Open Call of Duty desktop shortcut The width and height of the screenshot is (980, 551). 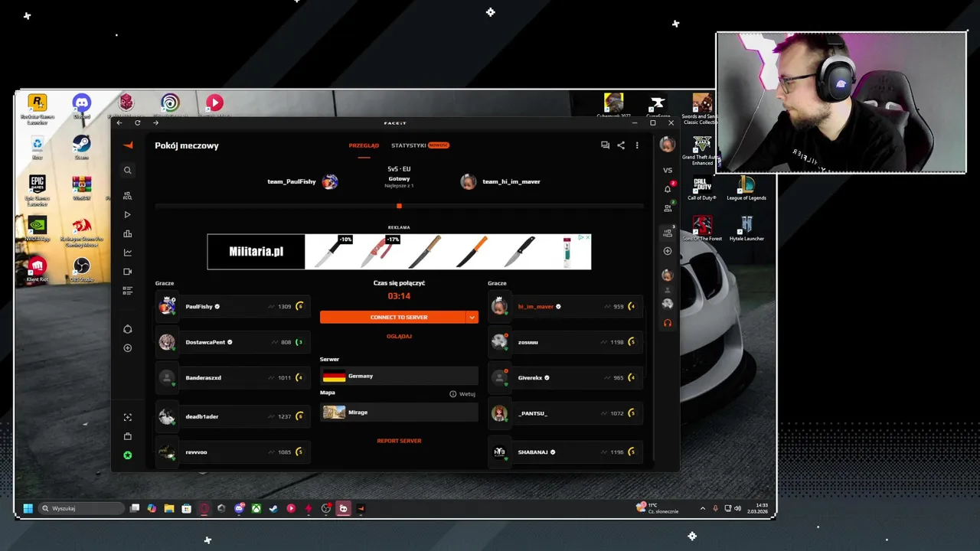tap(701, 188)
